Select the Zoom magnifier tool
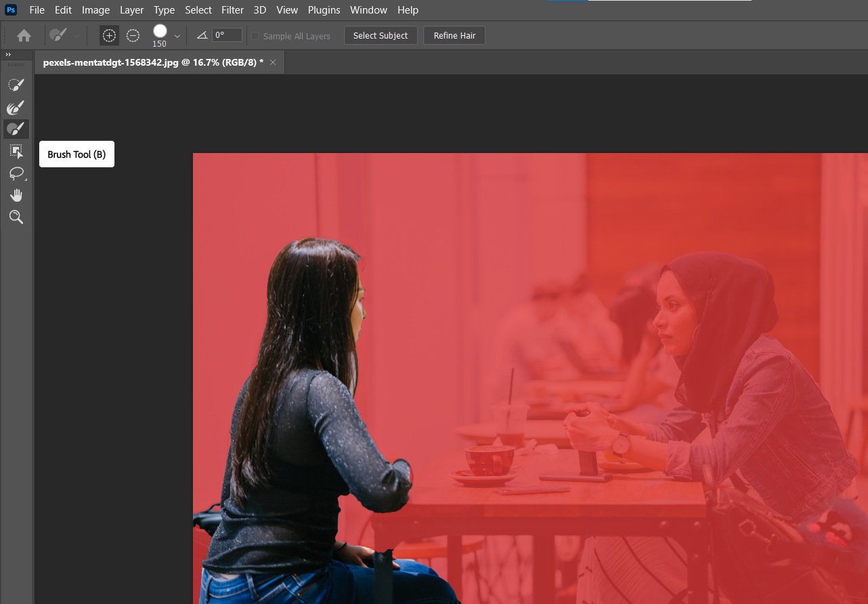 click(16, 217)
